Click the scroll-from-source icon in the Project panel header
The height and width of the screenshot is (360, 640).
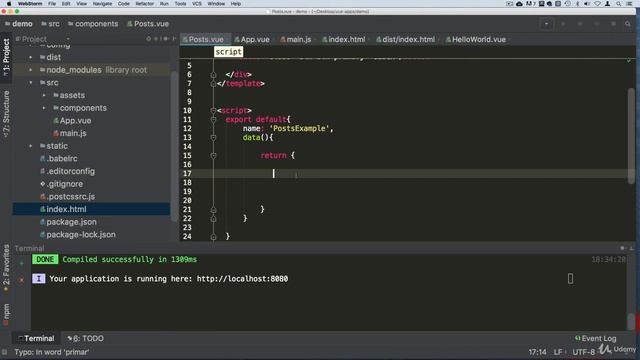(149, 39)
